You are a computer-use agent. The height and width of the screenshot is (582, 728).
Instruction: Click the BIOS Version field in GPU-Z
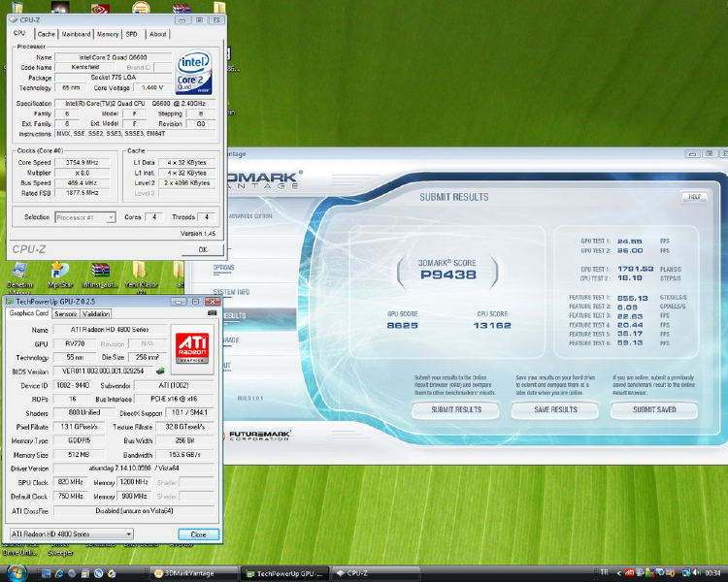click(x=104, y=371)
